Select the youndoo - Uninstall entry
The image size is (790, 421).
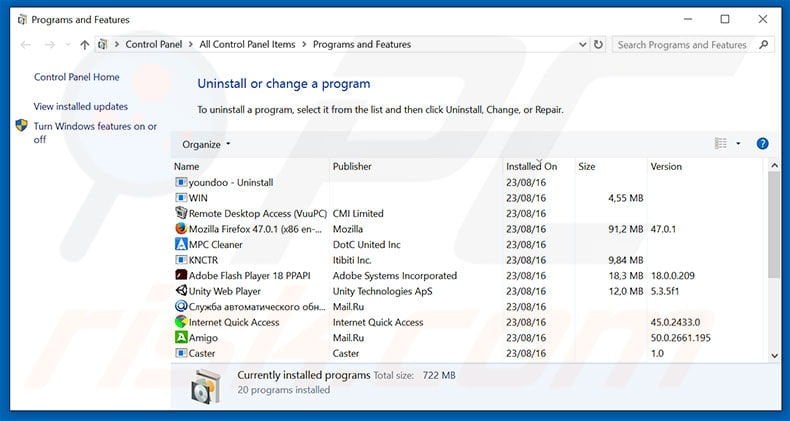click(x=231, y=182)
